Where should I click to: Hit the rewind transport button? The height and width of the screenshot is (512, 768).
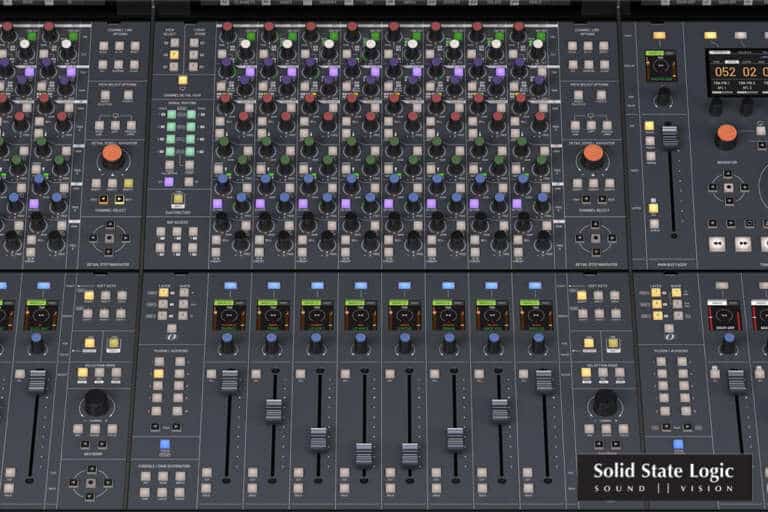(x=717, y=244)
